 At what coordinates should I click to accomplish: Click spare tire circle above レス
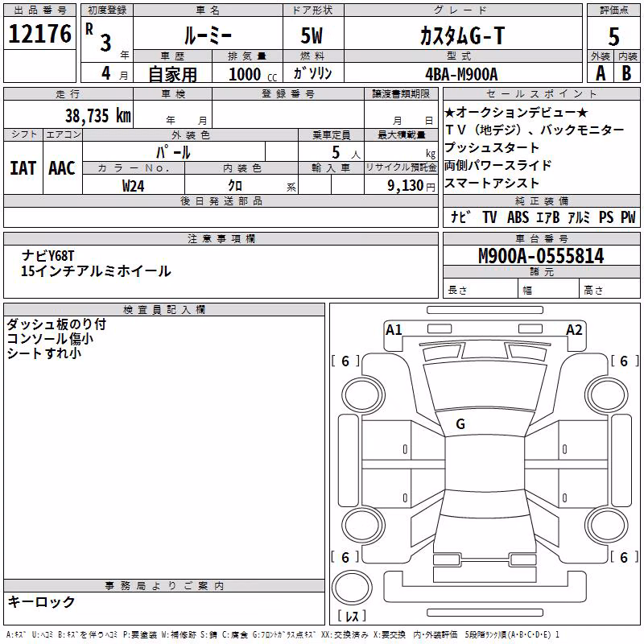click(x=352, y=587)
